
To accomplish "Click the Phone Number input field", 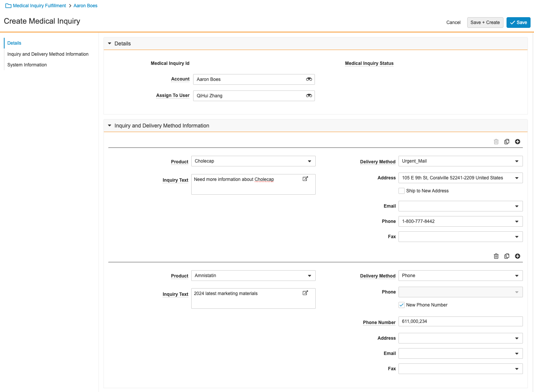I will point(460,321).
